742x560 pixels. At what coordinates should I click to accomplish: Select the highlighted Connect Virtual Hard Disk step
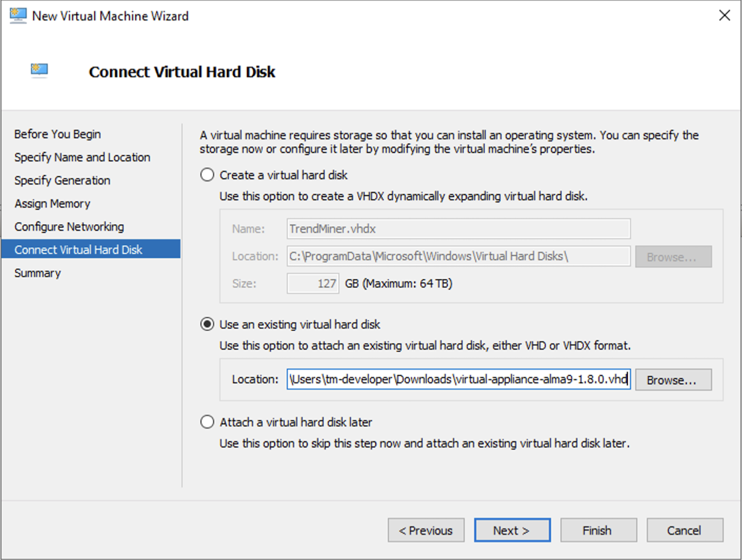[78, 249]
